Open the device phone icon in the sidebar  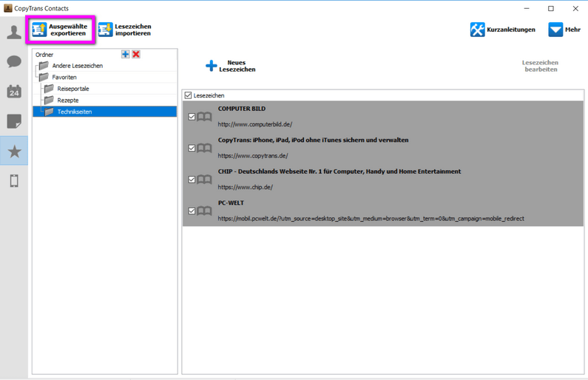coord(14,181)
